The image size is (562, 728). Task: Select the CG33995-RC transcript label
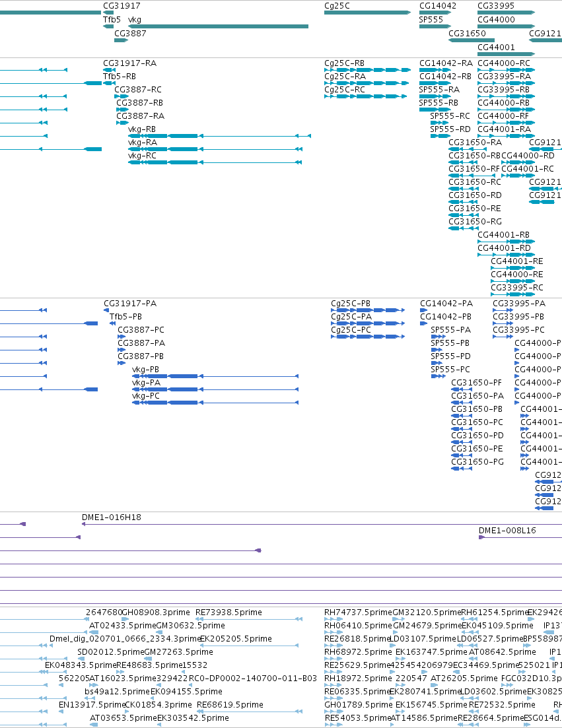(517, 287)
